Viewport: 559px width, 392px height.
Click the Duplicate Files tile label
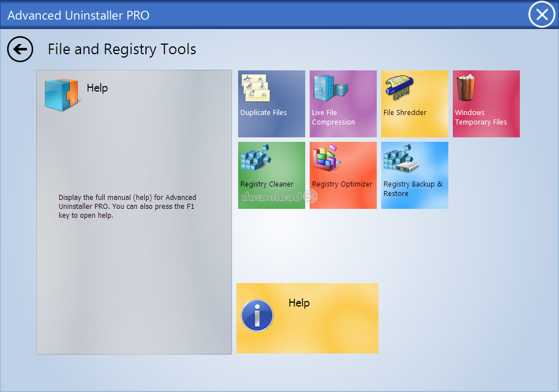(x=263, y=112)
